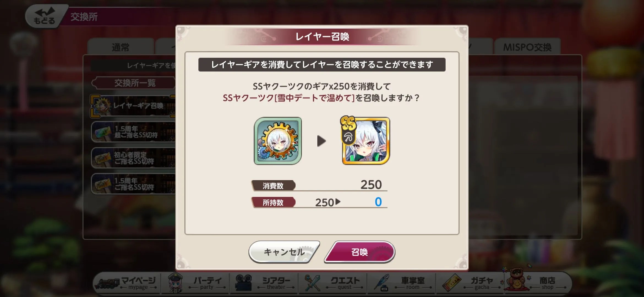
Task: Click the arrow between gear and character
Action: point(321,141)
